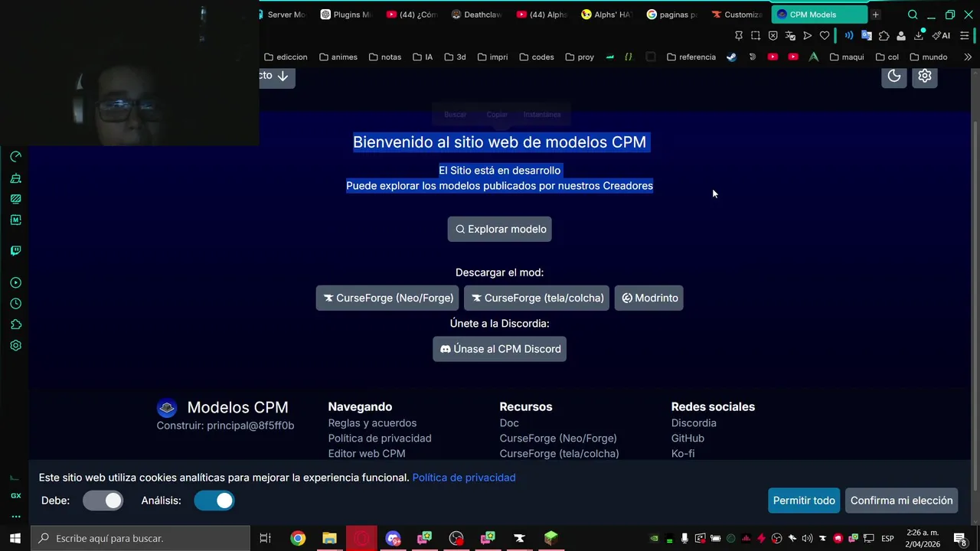Image resolution: width=980 pixels, height=551 pixels.
Task: Click the GX Corner icon in sidebar
Action: tap(15, 496)
